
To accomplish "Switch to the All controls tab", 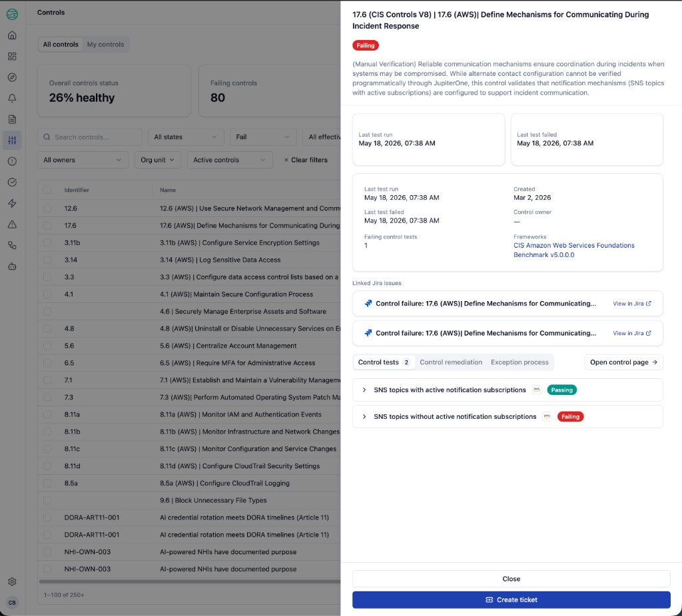I will click(61, 45).
